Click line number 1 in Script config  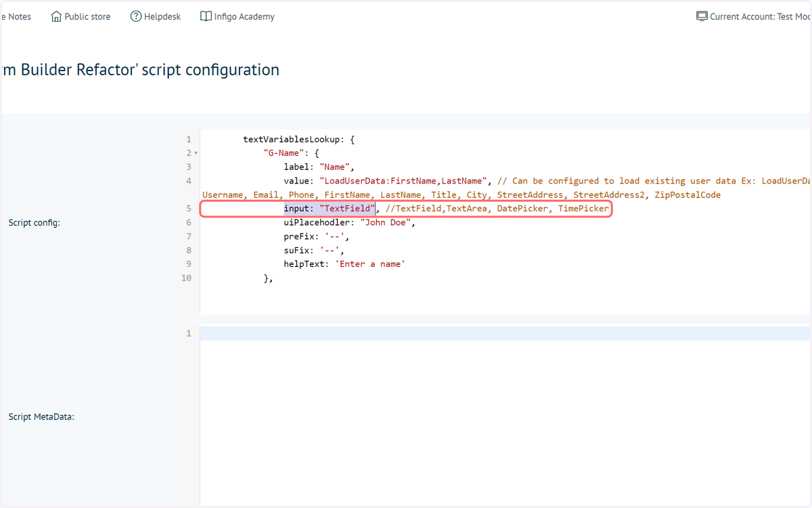pos(189,140)
